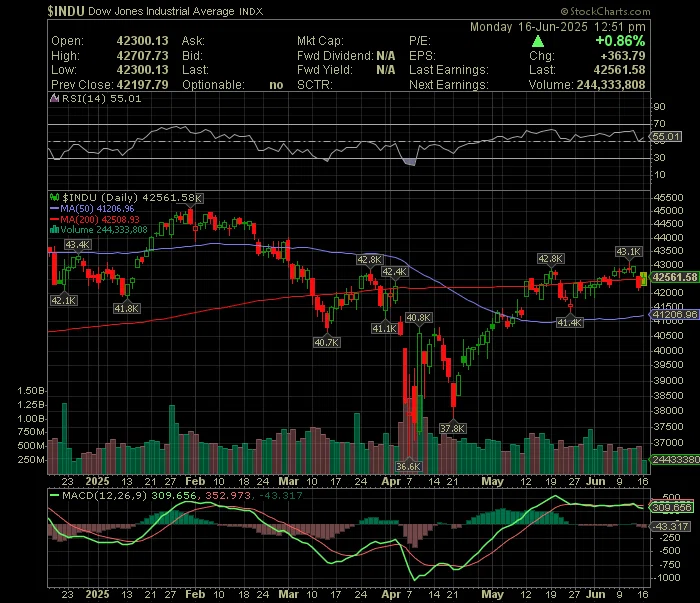Click the Fwd Dividend N/A value
The image size is (700, 603).
(x=386, y=56)
